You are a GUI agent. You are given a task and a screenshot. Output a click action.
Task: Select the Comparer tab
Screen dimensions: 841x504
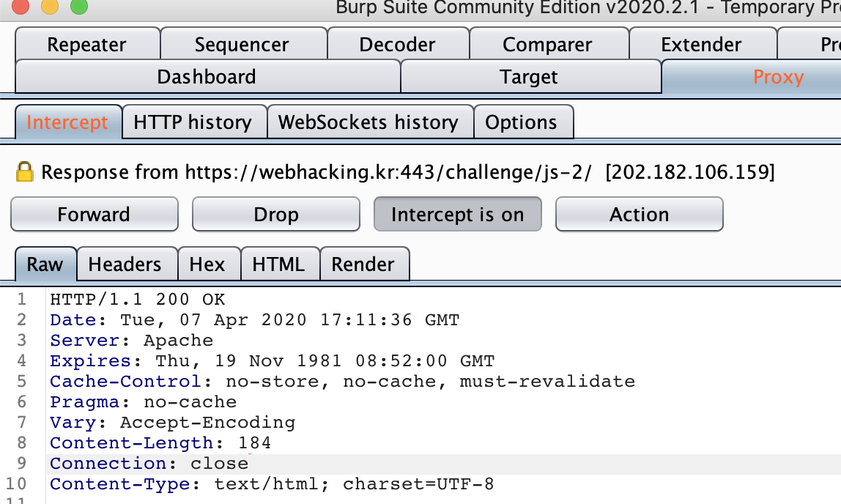549,44
